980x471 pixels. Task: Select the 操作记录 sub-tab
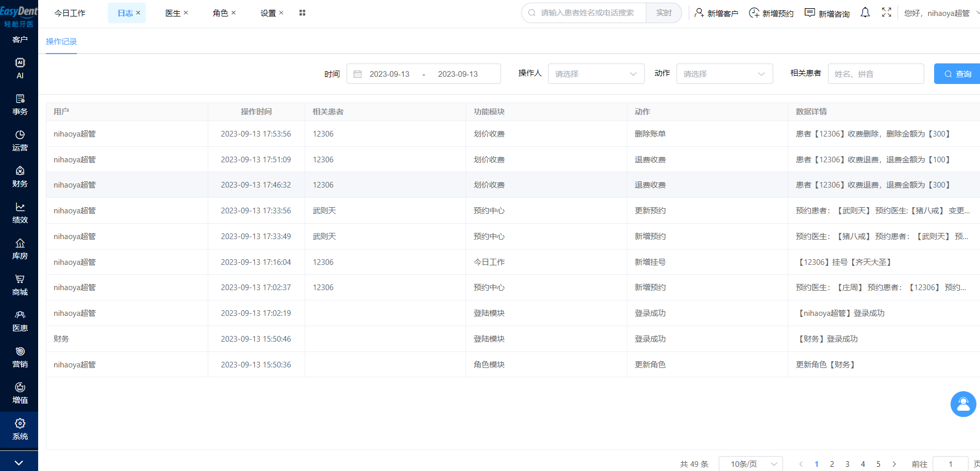[x=61, y=41]
